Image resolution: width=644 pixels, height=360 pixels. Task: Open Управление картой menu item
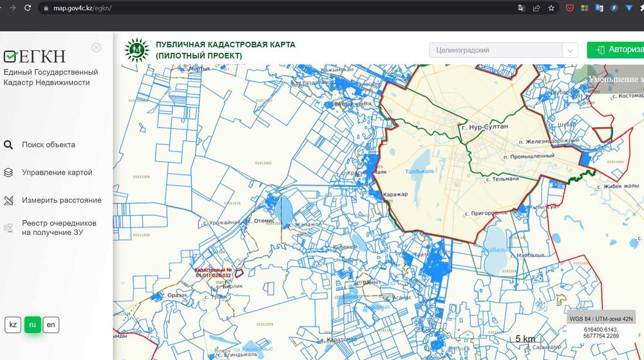coord(57,173)
